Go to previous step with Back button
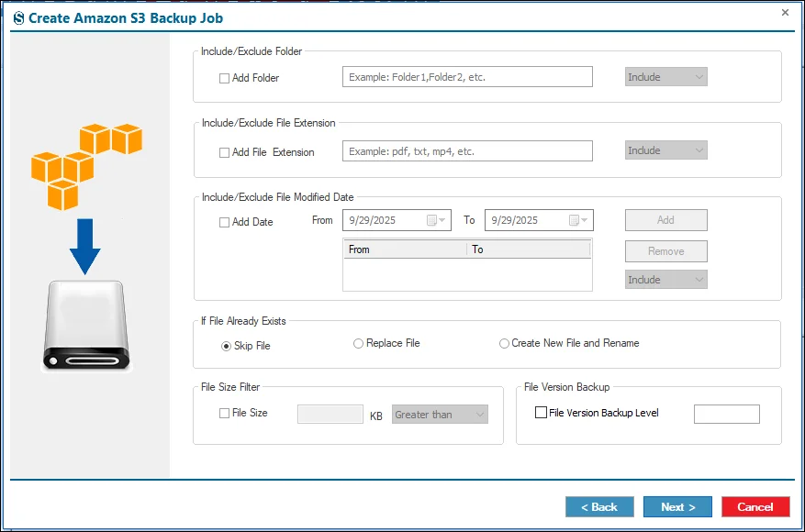Viewport: 805px width, 532px height. click(599, 507)
